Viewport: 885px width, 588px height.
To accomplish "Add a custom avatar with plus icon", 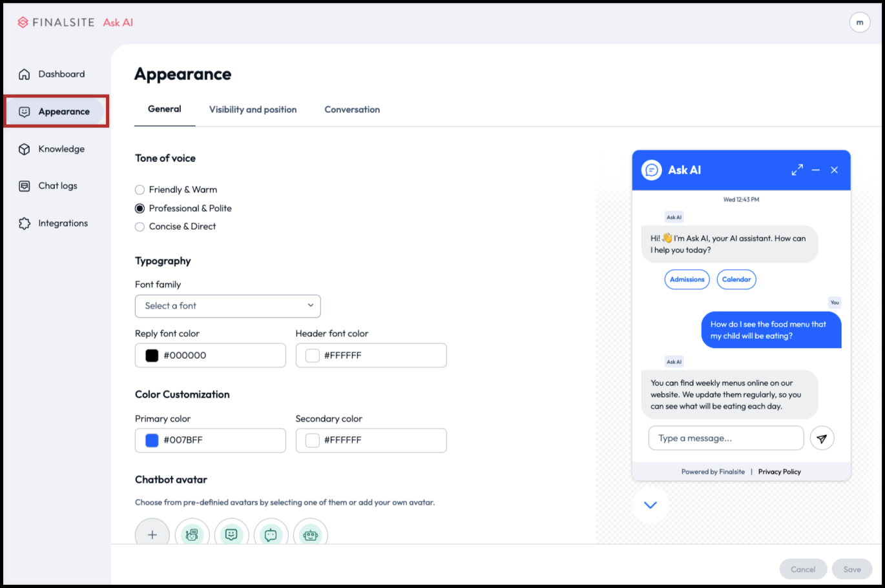I will (152, 534).
